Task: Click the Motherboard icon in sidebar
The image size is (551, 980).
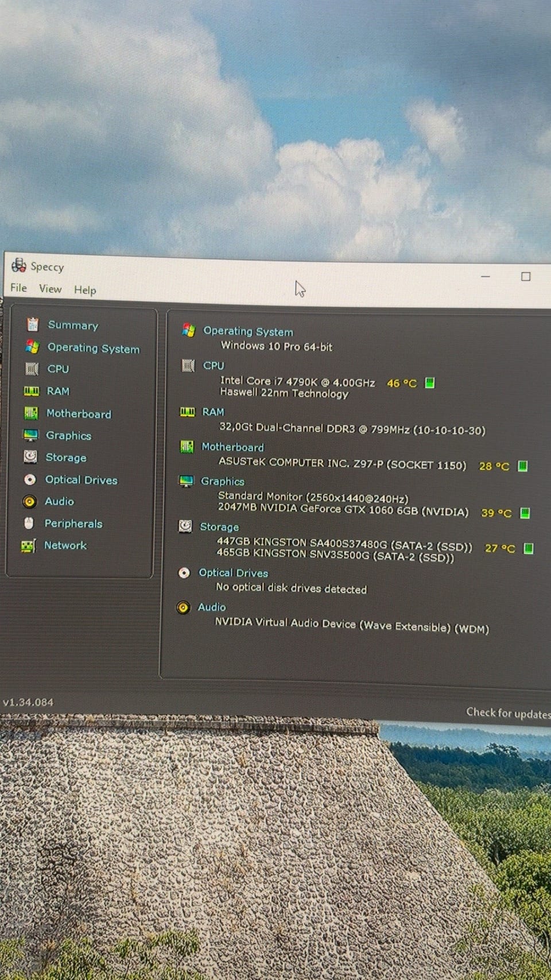Action: coord(31,413)
